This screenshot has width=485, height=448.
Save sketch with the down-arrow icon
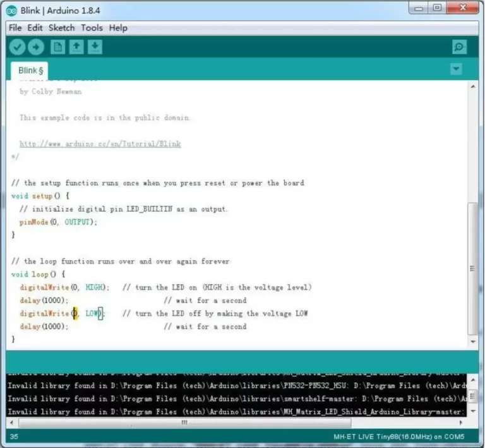coord(95,47)
